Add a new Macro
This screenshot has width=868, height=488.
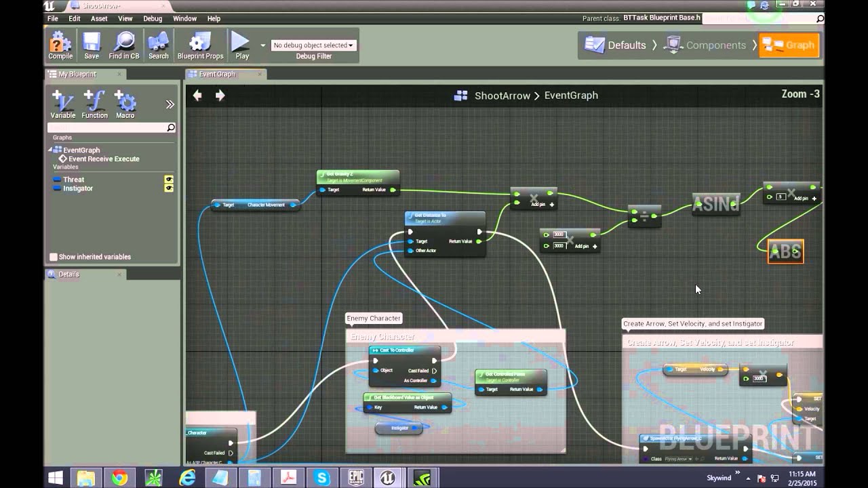point(125,104)
